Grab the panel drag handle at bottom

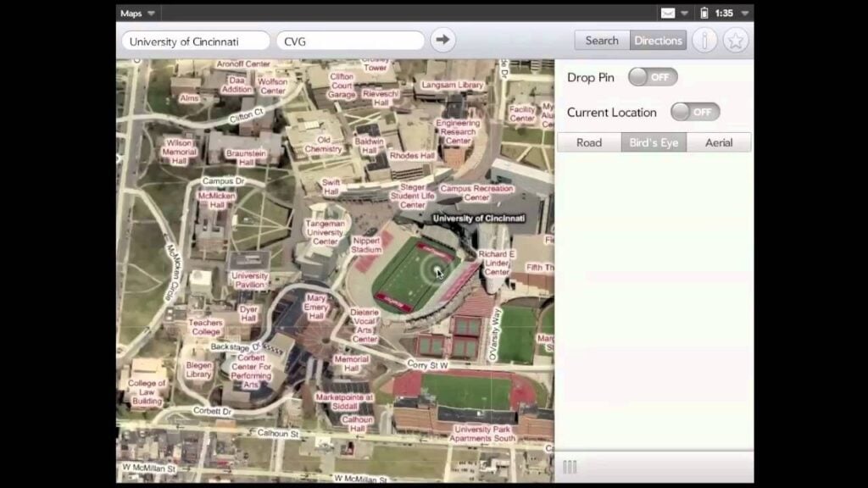tap(570, 467)
